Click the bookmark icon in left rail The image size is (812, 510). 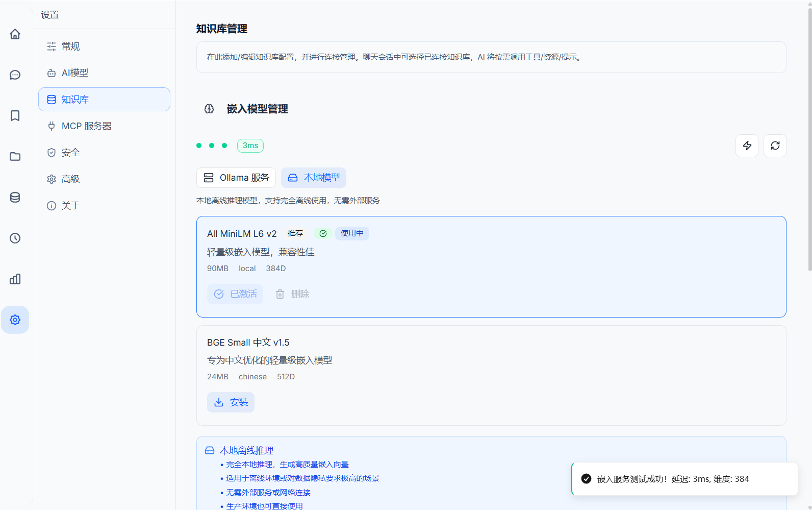coord(15,116)
